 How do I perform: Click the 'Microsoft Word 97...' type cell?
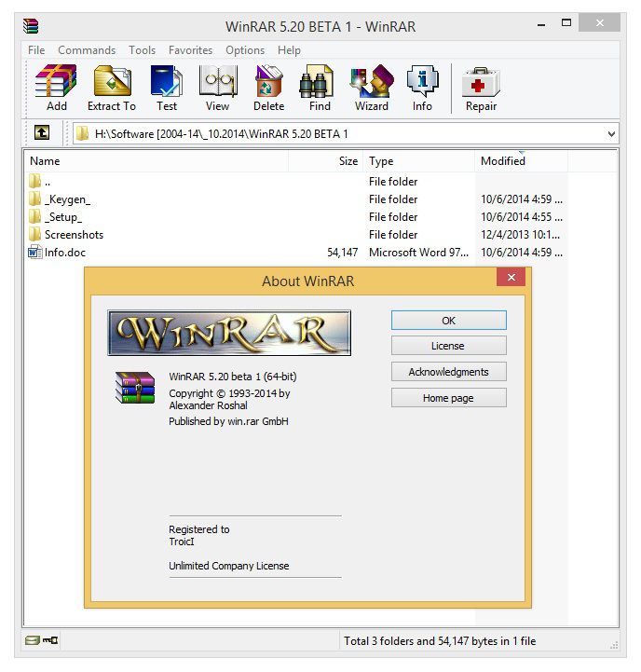point(418,252)
